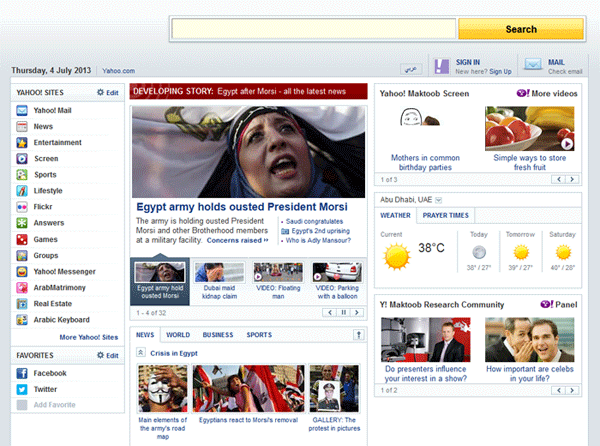Click the play icon on fresh fruit video
600x446 pixels.
[567, 144]
